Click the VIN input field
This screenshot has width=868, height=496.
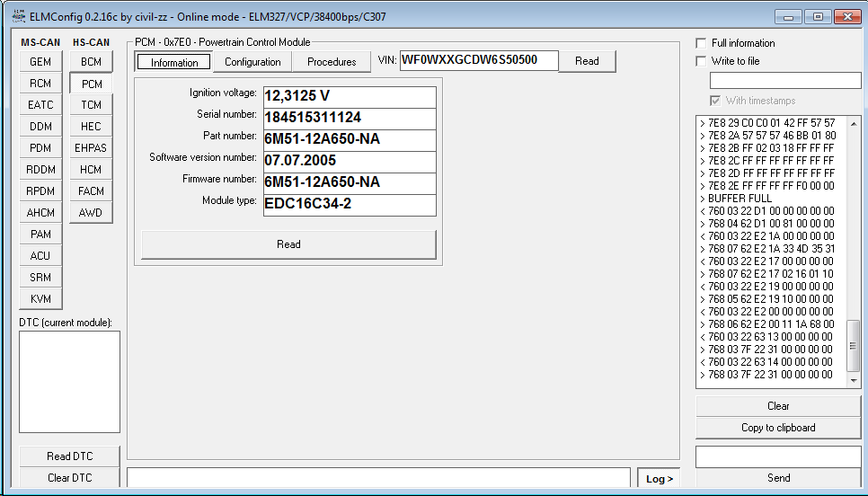479,60
